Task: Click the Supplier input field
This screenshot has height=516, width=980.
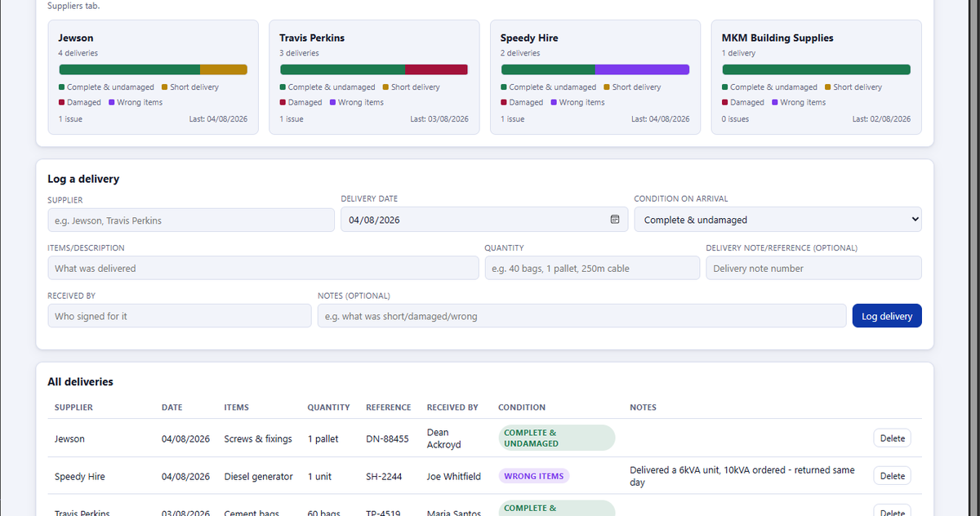Action: click(191, 220)
